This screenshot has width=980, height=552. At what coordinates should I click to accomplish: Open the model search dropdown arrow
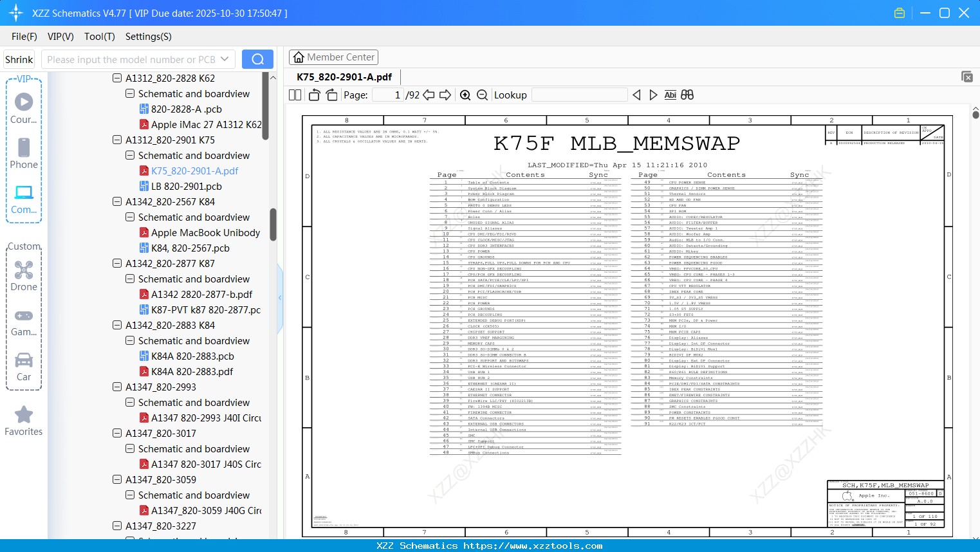[x=225, y=59]
